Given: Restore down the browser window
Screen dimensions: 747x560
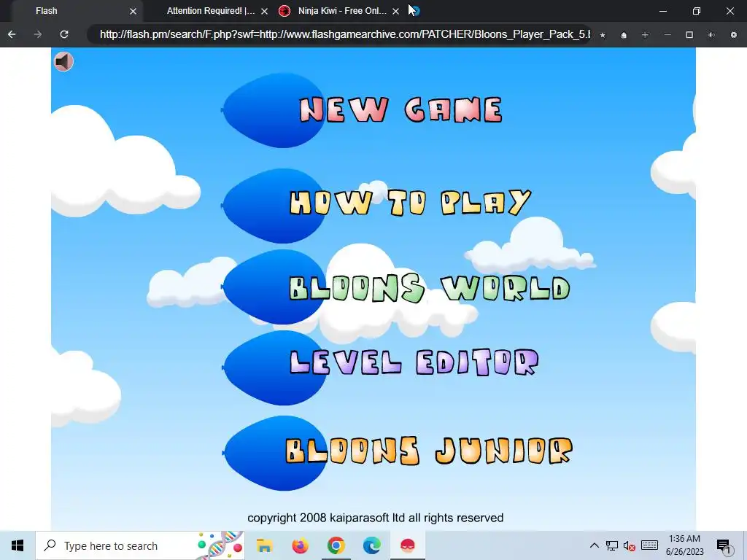Looking at the screenshot, I should [x=697, y=11].
